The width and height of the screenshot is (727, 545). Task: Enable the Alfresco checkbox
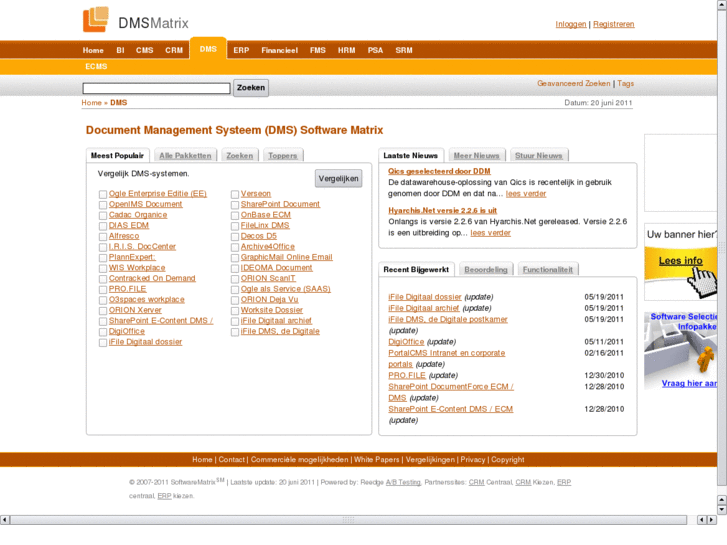click(103, 237)
